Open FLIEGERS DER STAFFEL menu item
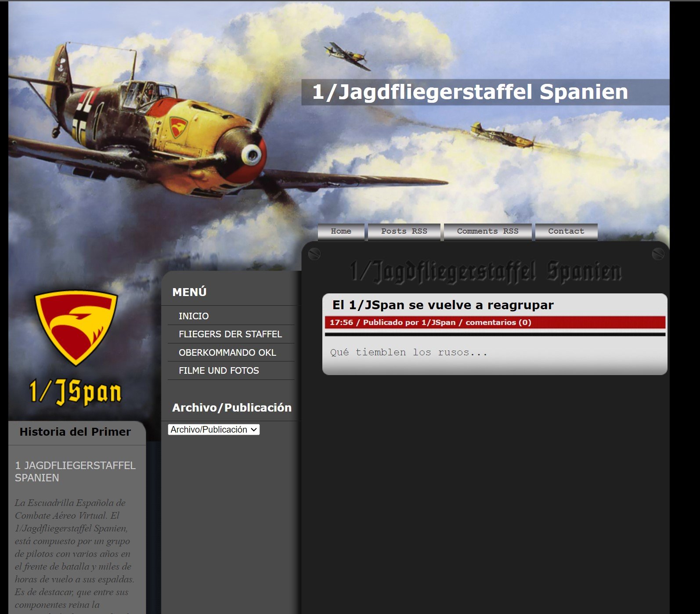The width and height of the screenshot is (700, 614). point(231,334)
